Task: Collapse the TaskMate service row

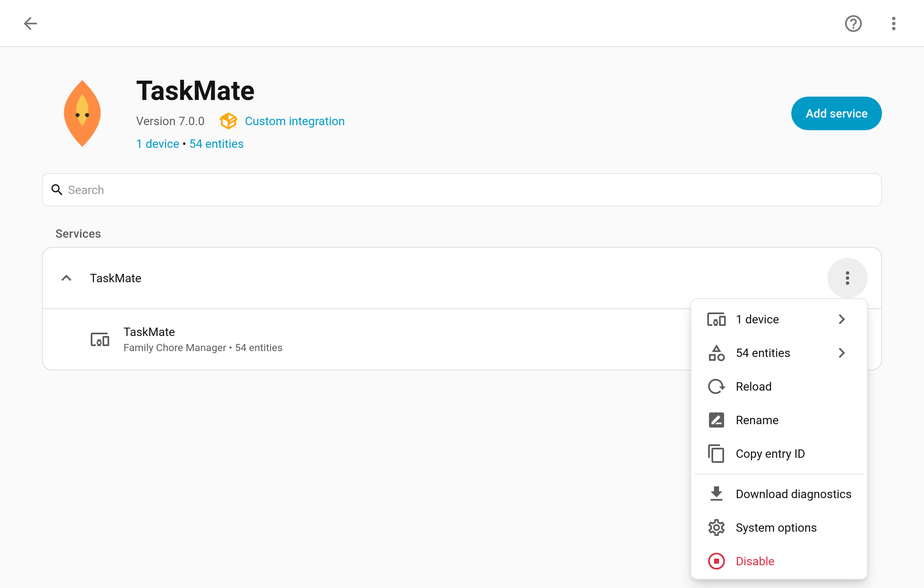Action: point(66,278)
